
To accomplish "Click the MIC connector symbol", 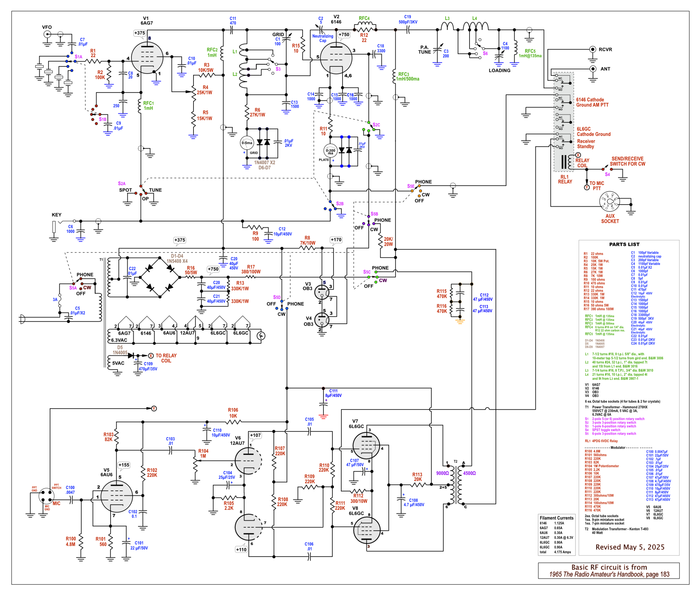I will click(46, 496).
